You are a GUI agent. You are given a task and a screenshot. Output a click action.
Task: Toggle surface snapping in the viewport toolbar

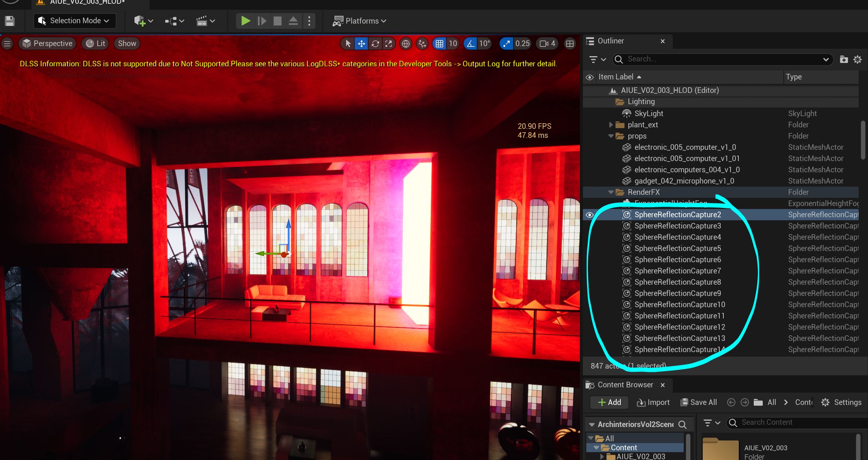tap(422, 43)
